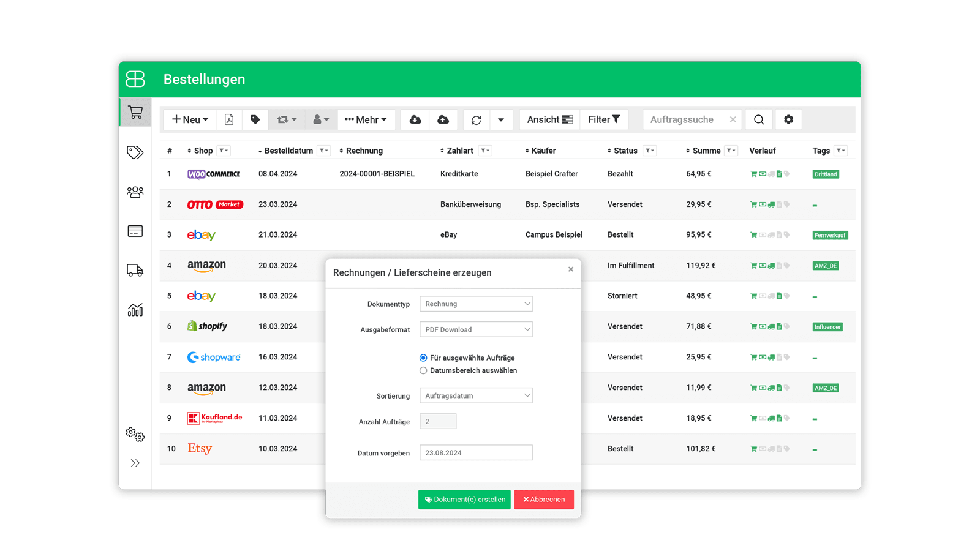Open the Dokumenttyp dropdown showing Rechnung
980x551 pixels.
(x=476, y=304)
